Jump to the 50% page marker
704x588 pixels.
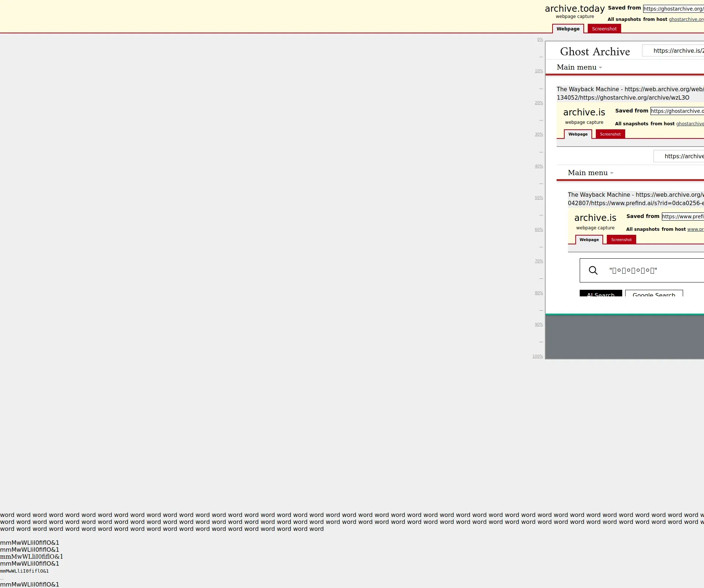pos(539,198)
